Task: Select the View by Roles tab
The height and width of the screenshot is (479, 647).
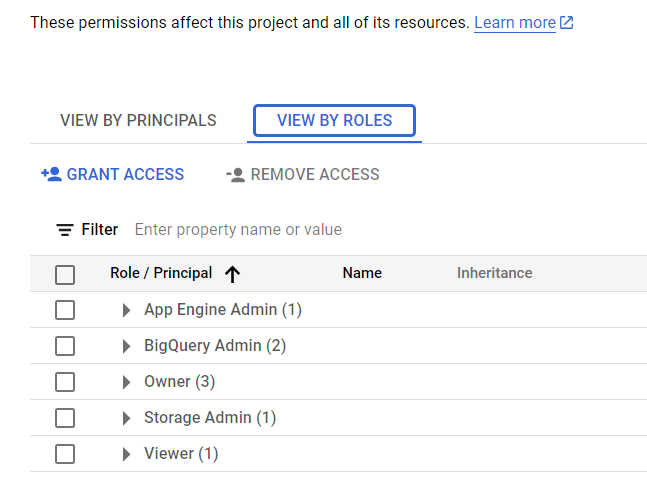Action: point(334,121)
